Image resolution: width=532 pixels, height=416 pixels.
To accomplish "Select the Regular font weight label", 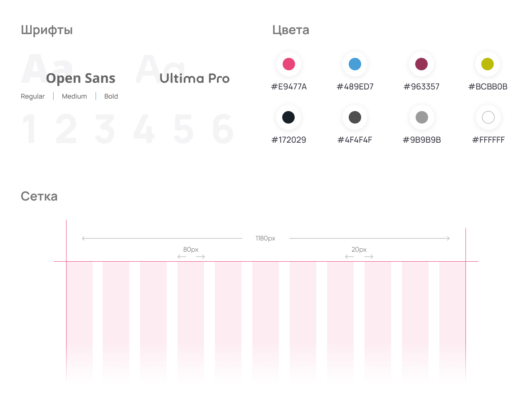I will (32, 96).
